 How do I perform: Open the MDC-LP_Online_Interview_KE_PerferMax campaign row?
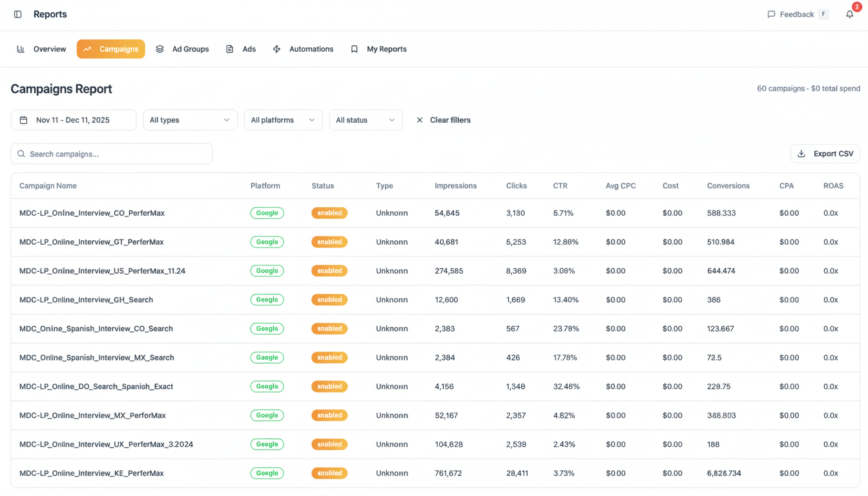coord(92,473)
